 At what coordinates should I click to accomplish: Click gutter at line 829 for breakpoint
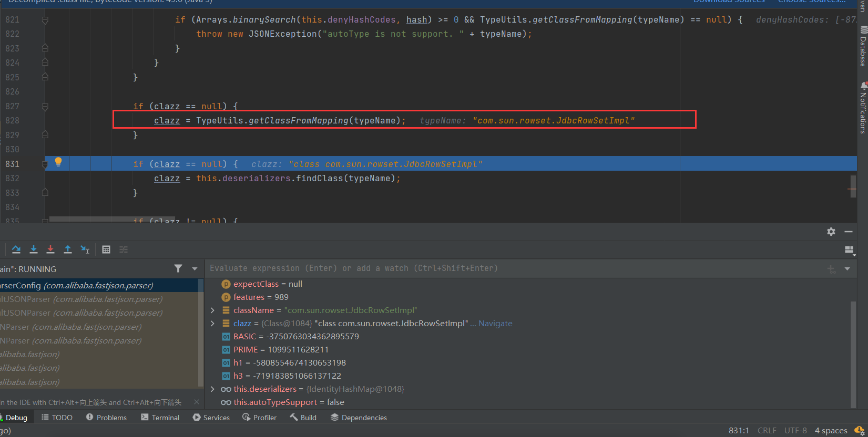[x=32, y=135]
